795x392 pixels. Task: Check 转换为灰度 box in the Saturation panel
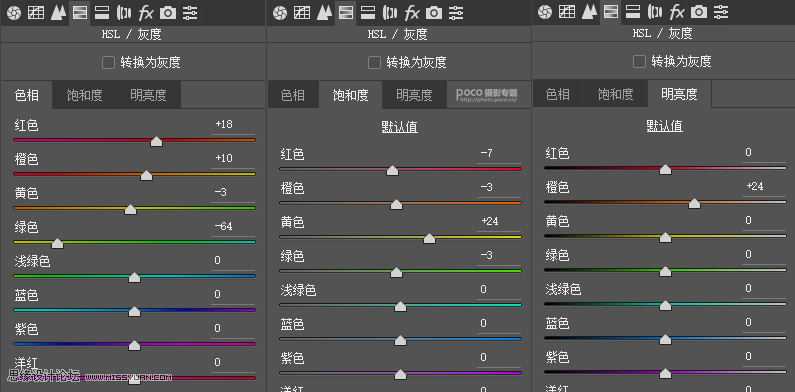click(374, 62)
